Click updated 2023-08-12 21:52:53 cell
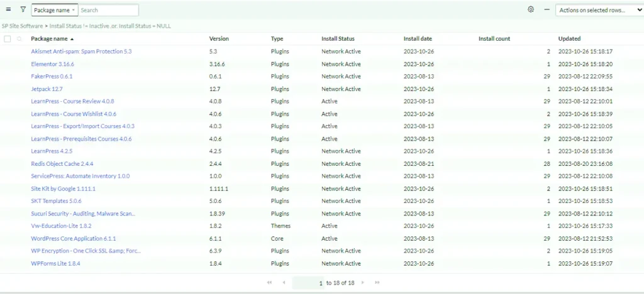Viewport: 644px width, 294px height. click(586, 239)
